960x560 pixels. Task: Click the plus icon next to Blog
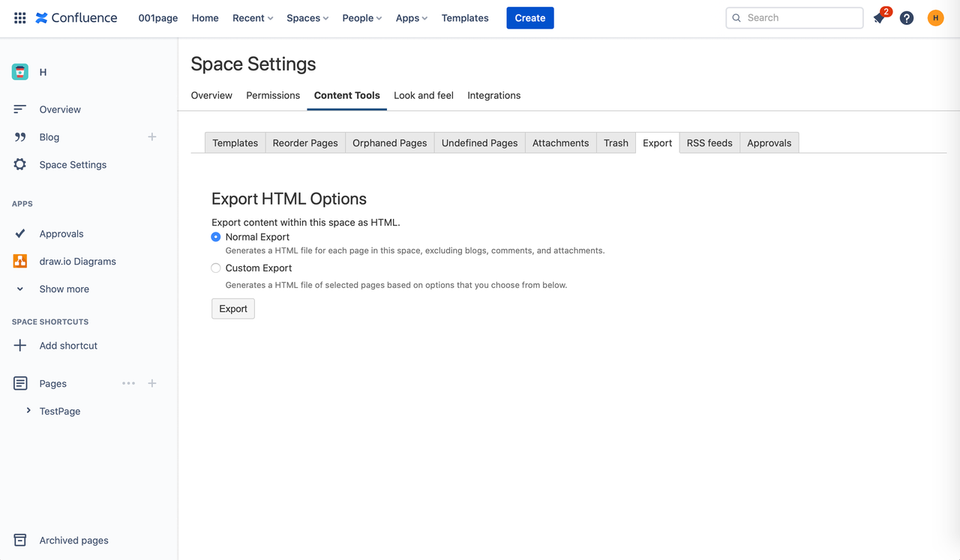[152, 137]
